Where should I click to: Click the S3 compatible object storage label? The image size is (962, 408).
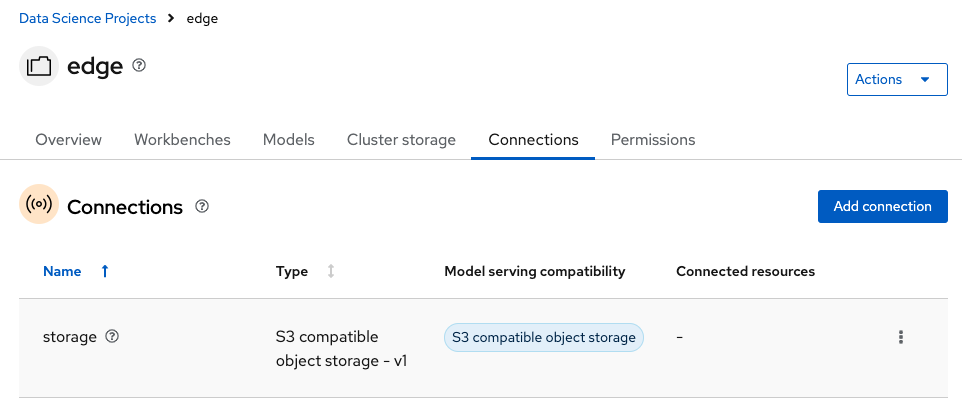coord(544,338)
